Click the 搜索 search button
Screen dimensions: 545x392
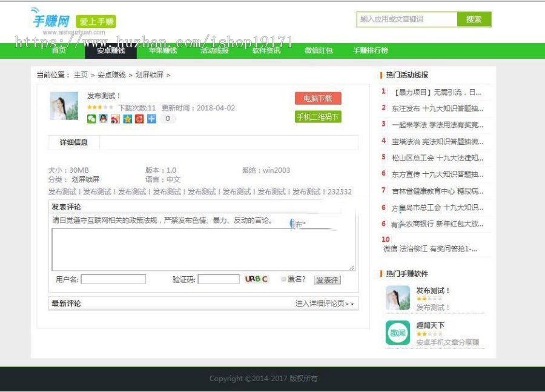point(476,19)
